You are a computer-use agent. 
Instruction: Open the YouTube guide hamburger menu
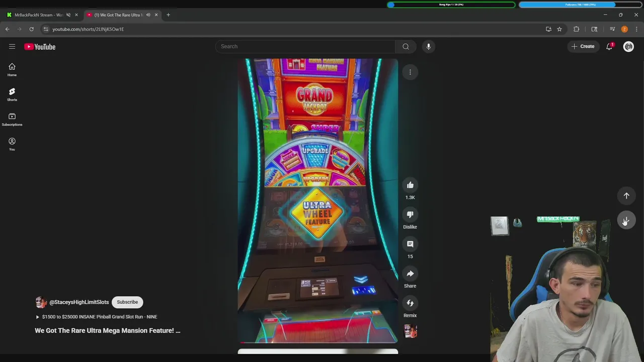click(12, 46)
